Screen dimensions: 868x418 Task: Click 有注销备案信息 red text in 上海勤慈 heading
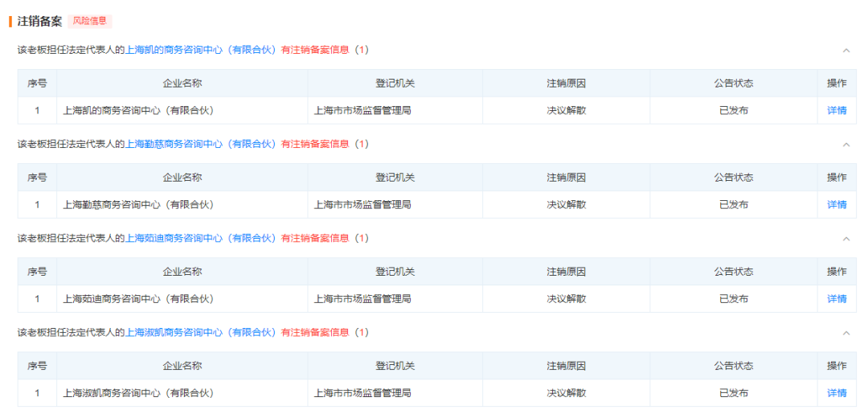tap(316, 144)
